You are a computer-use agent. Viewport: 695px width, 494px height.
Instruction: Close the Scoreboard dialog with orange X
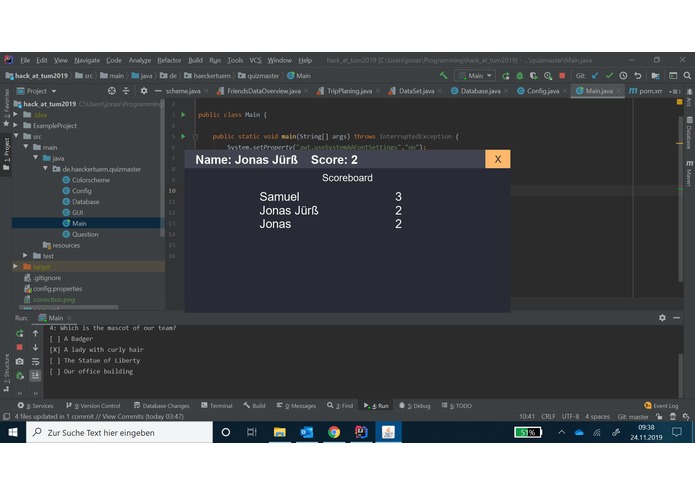(498, 159)
